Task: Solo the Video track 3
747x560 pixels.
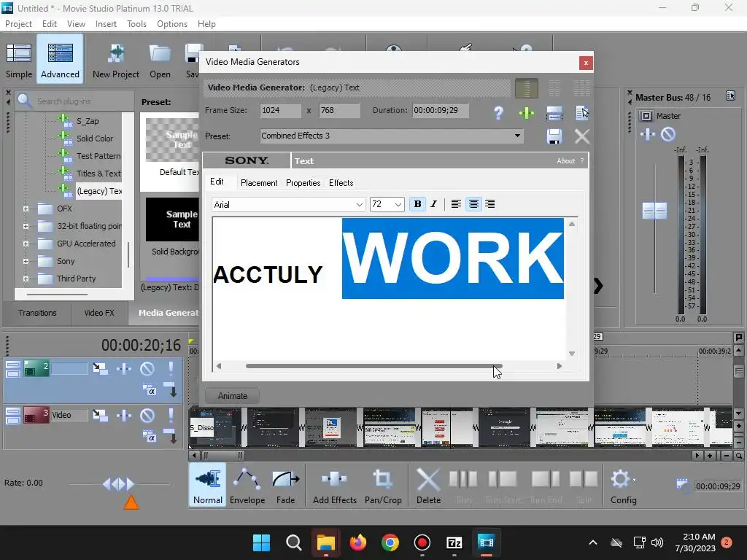Action: click(171, 415)
